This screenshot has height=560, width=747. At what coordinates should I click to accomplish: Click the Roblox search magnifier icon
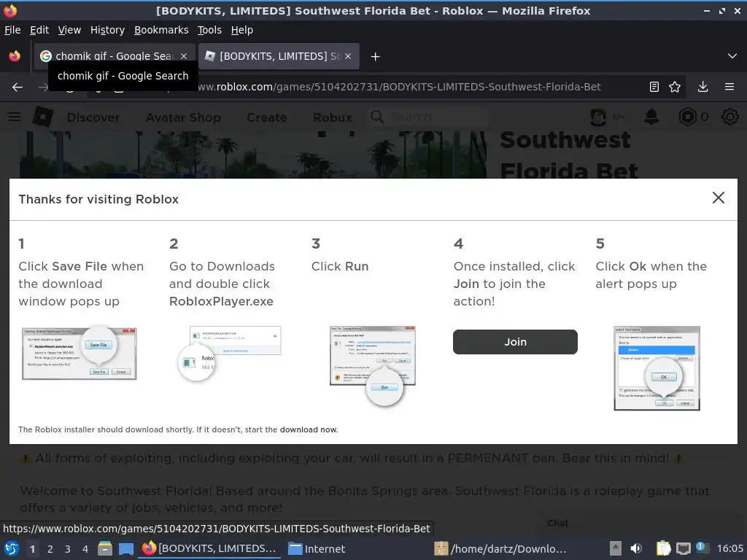[x=377, y=117]
